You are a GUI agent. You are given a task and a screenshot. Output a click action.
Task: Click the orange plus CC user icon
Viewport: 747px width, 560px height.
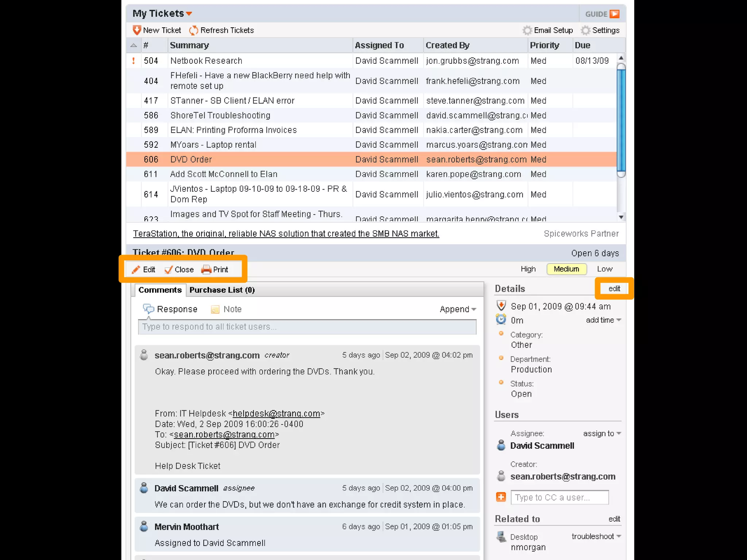click(501, 497)
